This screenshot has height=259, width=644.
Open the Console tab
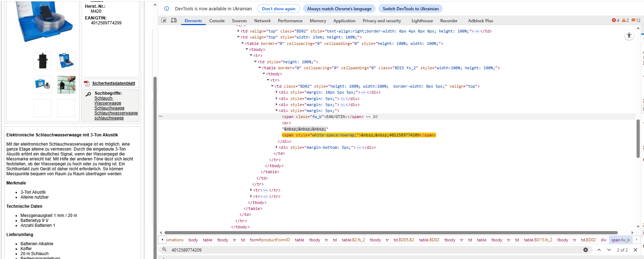pyautogui.click(x=217, y=21)
